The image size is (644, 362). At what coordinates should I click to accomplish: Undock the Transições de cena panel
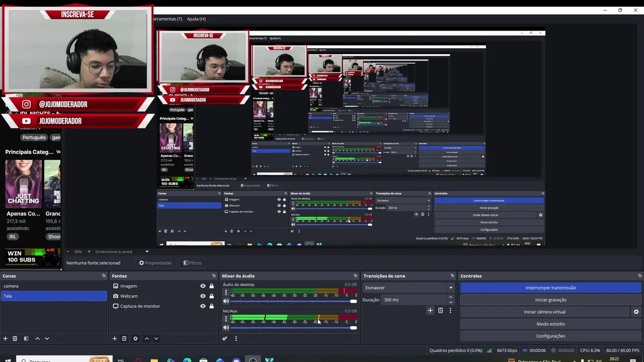click(x=452, y=276)
